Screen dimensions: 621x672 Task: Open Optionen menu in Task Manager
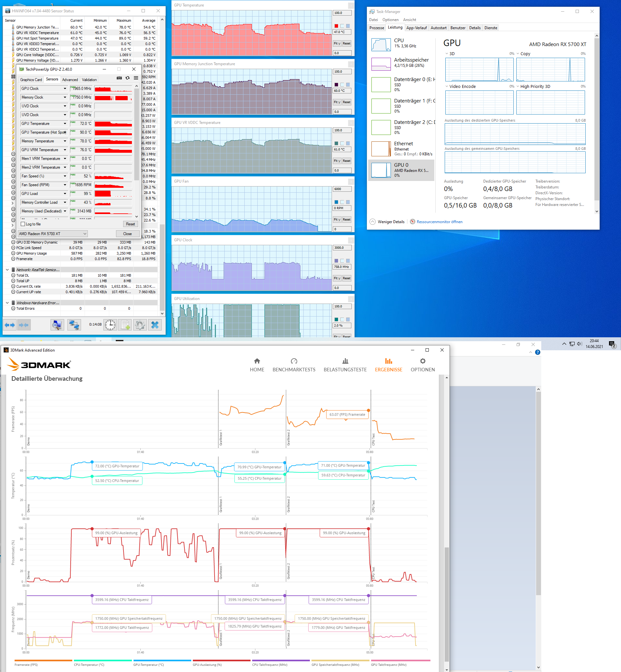(391, 20)
